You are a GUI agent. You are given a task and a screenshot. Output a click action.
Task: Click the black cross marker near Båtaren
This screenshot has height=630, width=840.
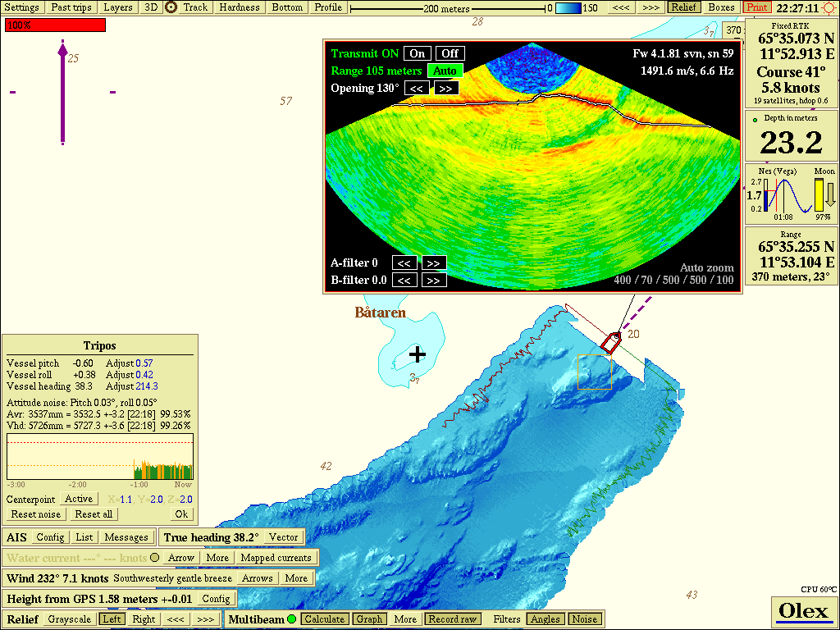(418, 354)
